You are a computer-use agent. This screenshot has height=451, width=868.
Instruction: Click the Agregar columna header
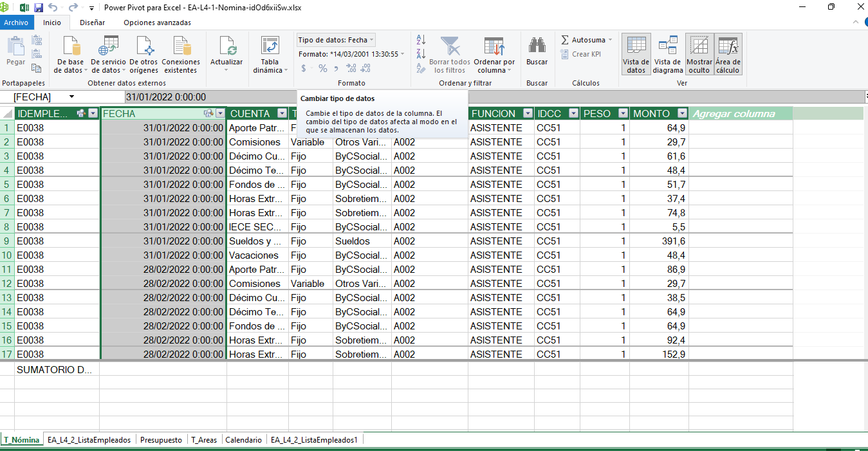734,114
